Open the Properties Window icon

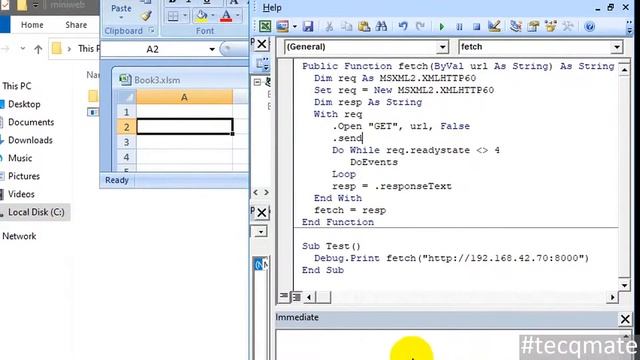[533, 27]
